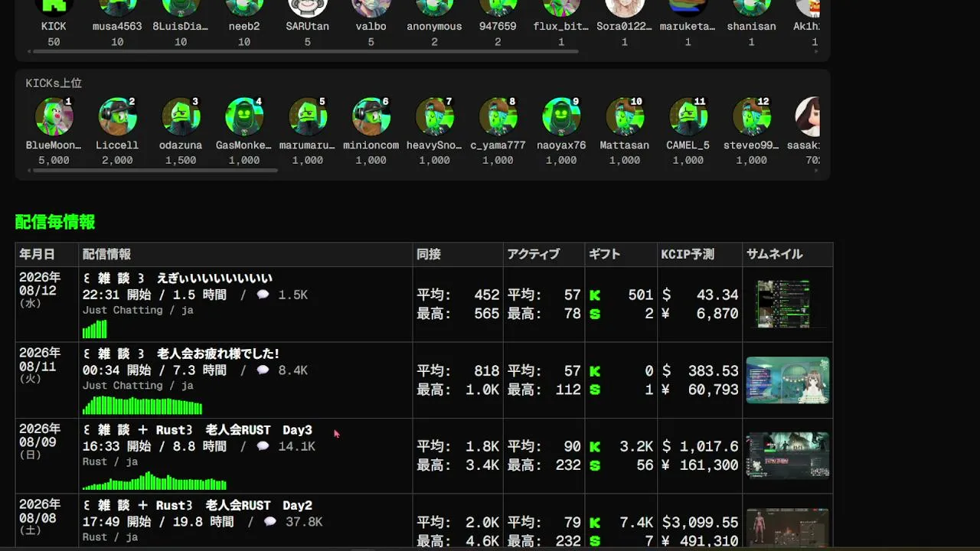Click the 配信毎情報 section heading
Screen dimensions: 980x551
click(x=55, y=222)
